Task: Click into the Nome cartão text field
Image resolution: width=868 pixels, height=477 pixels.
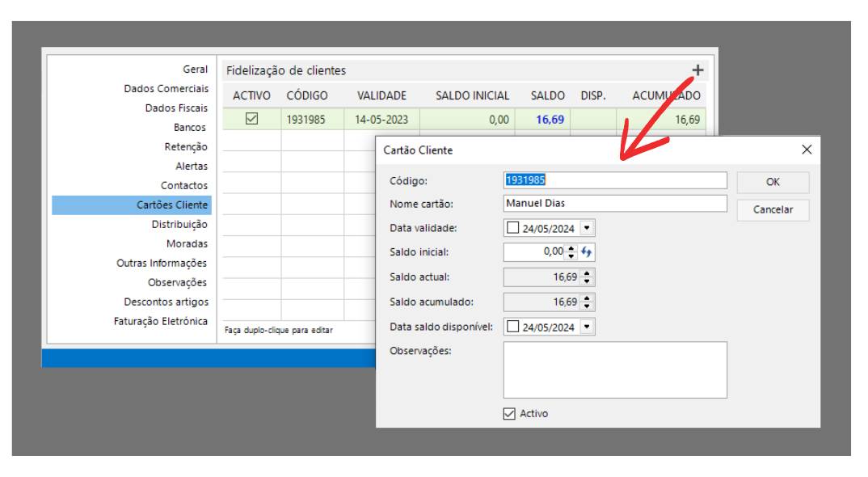Action: (614, 204)
